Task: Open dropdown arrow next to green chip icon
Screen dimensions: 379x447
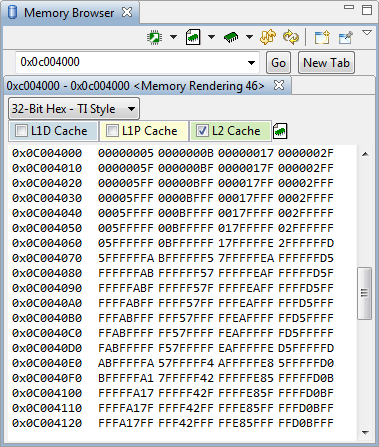Action: [249, 37]
